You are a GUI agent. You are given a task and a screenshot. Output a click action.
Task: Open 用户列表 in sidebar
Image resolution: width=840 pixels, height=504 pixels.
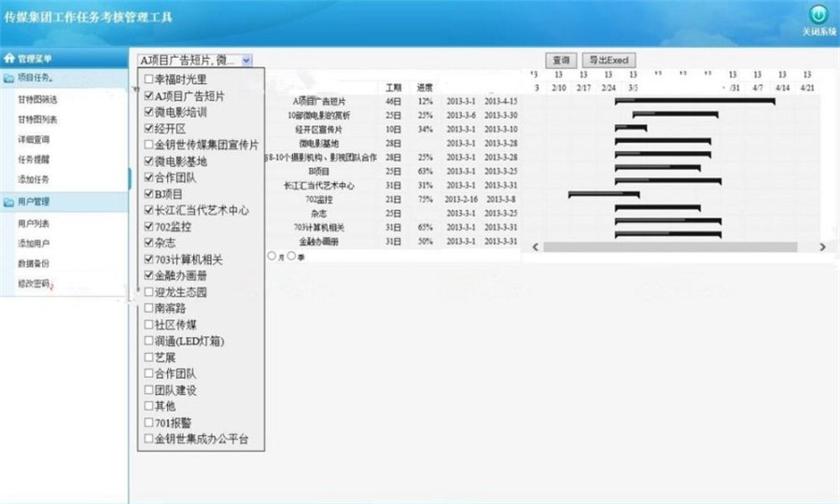[x=34, y=223]
